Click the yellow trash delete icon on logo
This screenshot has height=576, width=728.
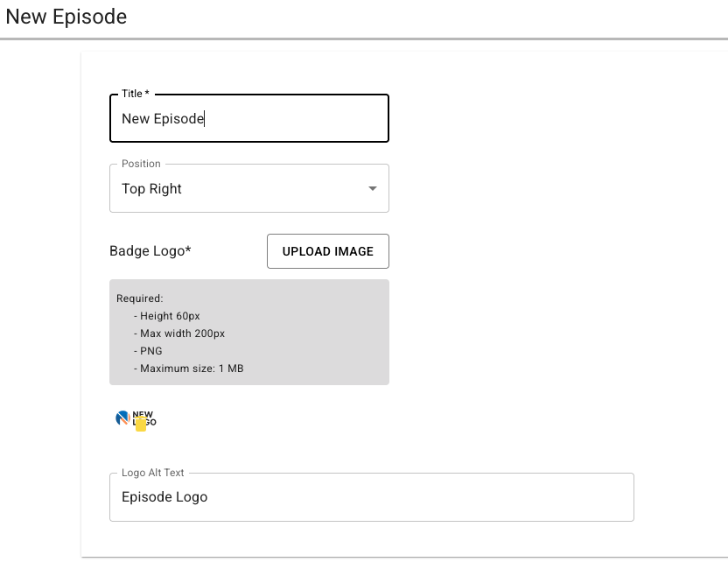(141, 424)
